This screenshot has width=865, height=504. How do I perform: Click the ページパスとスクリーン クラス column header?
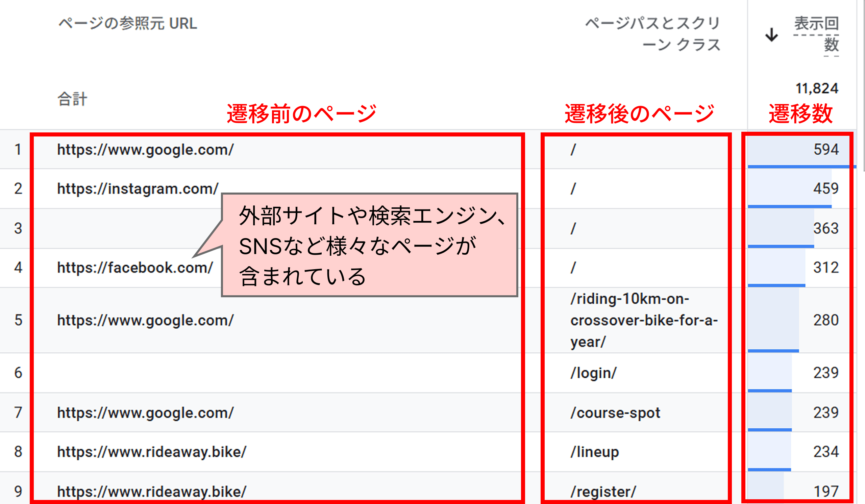pos(652,34)
